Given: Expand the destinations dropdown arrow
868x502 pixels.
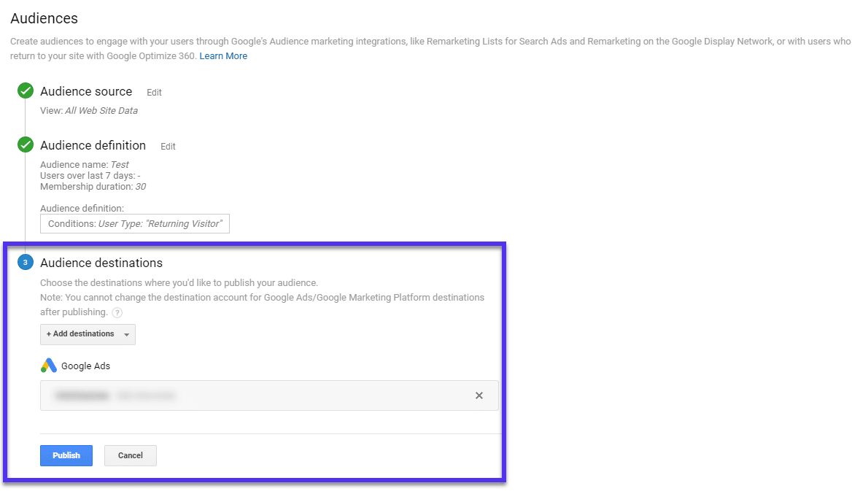Looking at the screenshot, I should [x=127, y=333].
